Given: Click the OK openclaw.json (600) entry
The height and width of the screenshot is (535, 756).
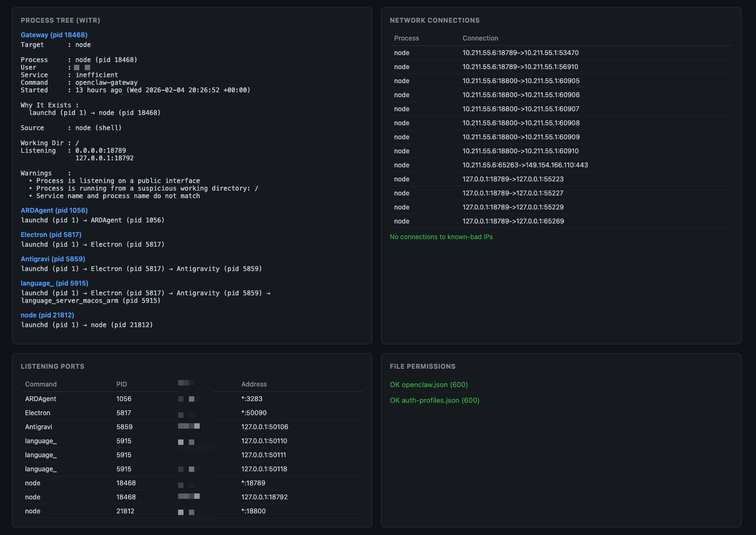Looking at the screenshot, I should point(428,385).
